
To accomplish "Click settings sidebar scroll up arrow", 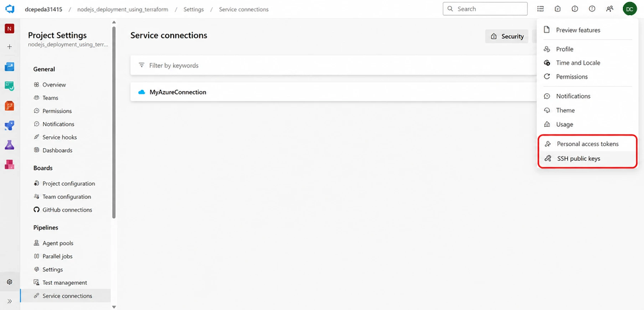I will point(114,22).
